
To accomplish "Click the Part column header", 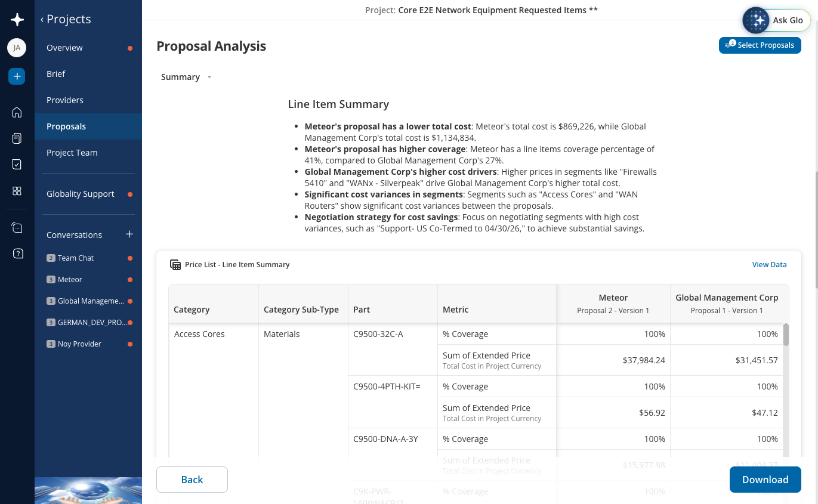I will click(x=393, y=304).
